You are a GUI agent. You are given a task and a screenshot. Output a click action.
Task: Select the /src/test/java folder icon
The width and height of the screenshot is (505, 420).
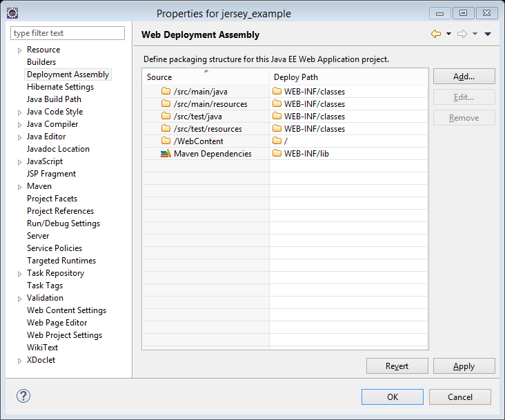pyautogui.click(x=166, y=116)
